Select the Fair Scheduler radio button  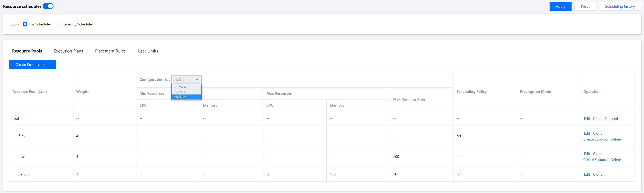(x=25, y=24)
